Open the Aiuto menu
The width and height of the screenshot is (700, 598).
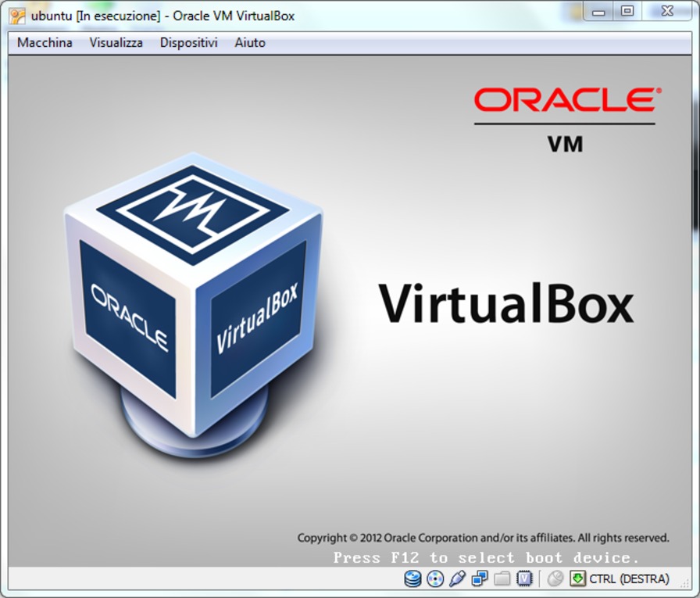tap(250, 43)
